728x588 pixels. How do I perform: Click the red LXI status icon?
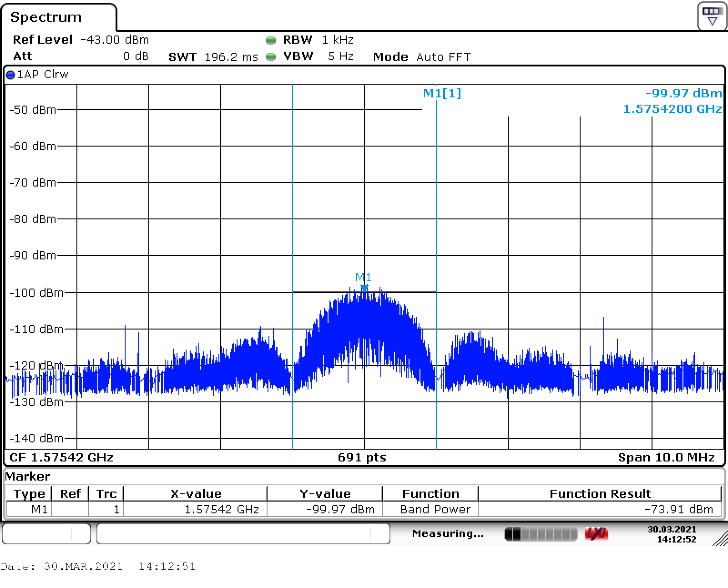pos(596,534)
